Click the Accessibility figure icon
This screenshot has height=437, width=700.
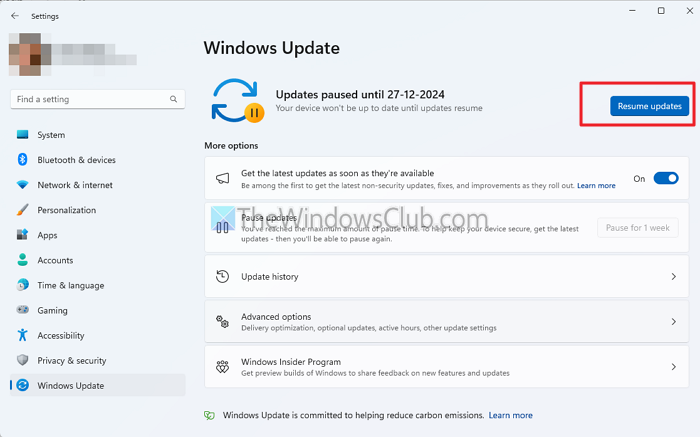coord(22,335)
